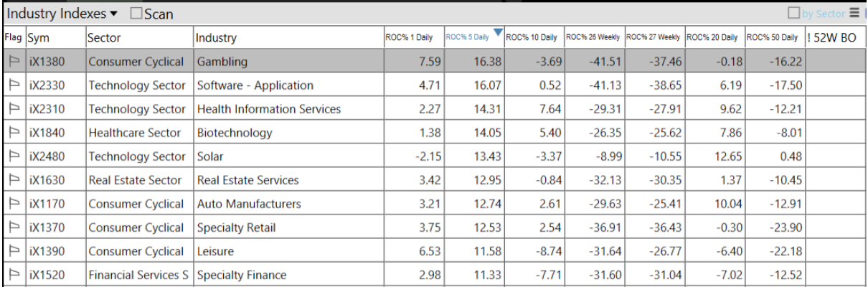Click the ROC% 26 Weekly column header
The height and width of the screenshot is (287, 868).
pos(593,37)
